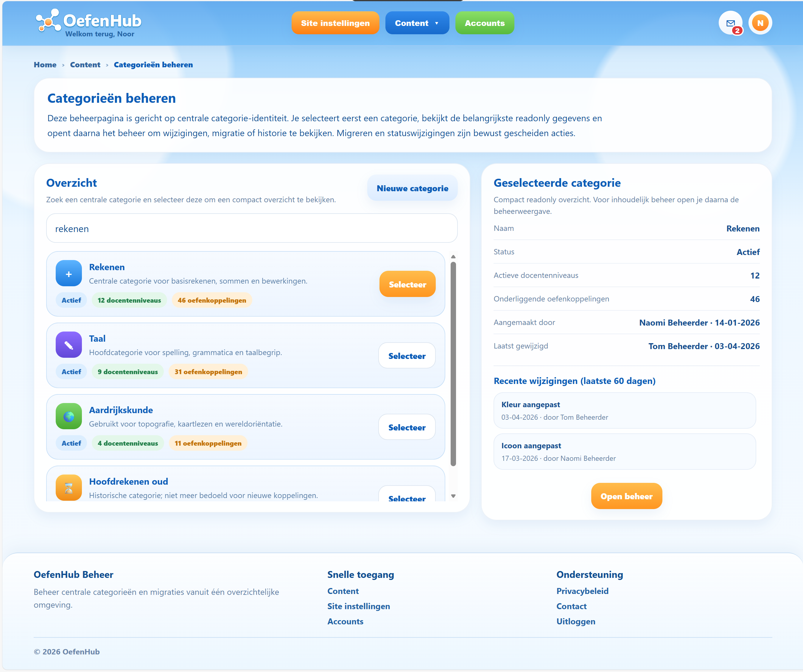The image size is (803, 672).
Task: Open Site instellingen menu
Action: click(335, 23)
